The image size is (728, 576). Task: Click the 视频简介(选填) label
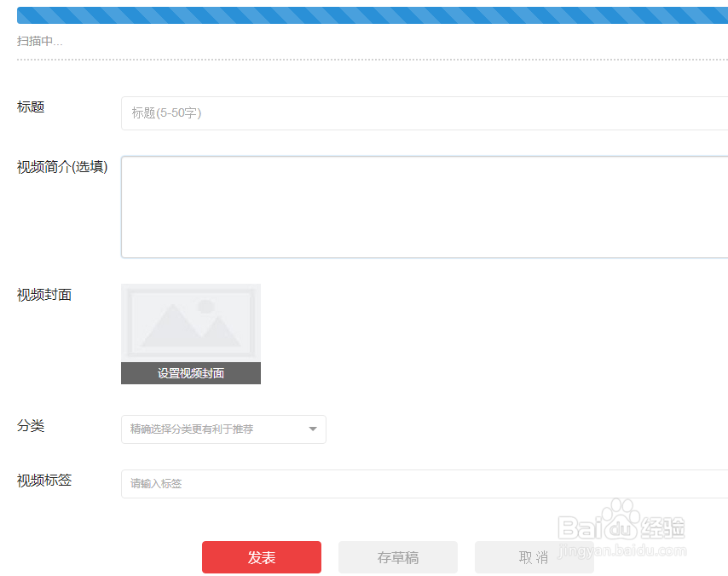62,167
